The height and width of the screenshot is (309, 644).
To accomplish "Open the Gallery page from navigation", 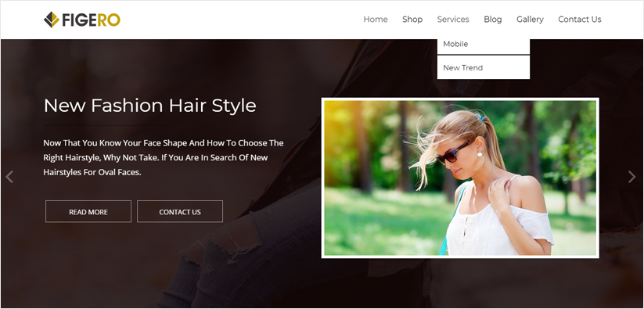I will pos(530,20).
